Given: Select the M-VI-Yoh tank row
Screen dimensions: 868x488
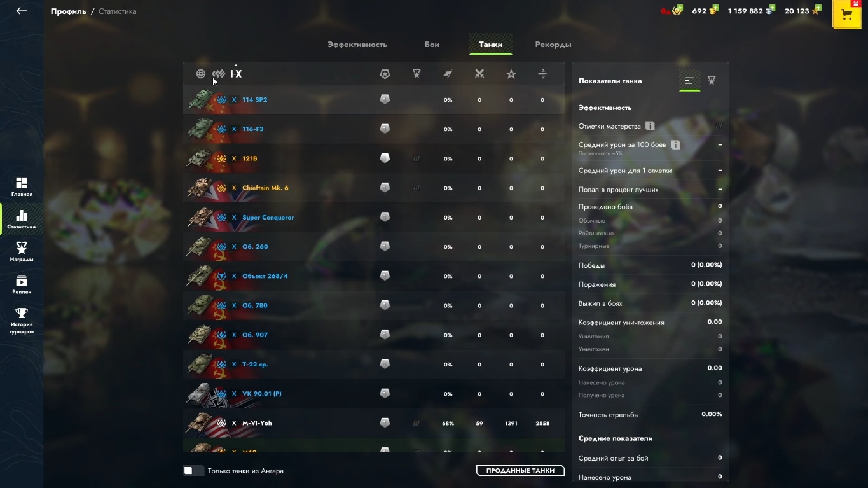Looking at the screenshot, I should coord(373,423).
